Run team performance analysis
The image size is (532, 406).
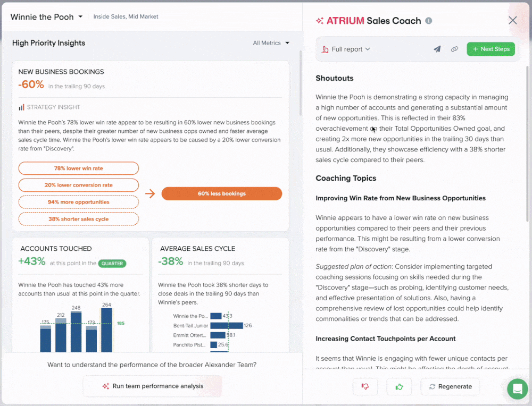click(153, 386)
